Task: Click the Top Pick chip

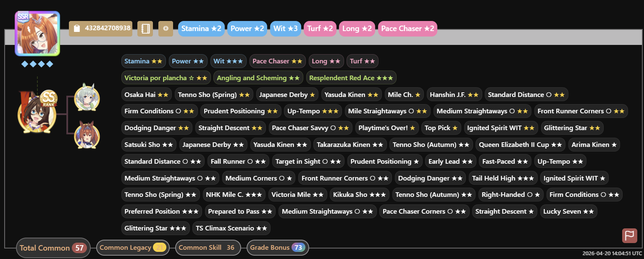Action: (x=442, y=128)
